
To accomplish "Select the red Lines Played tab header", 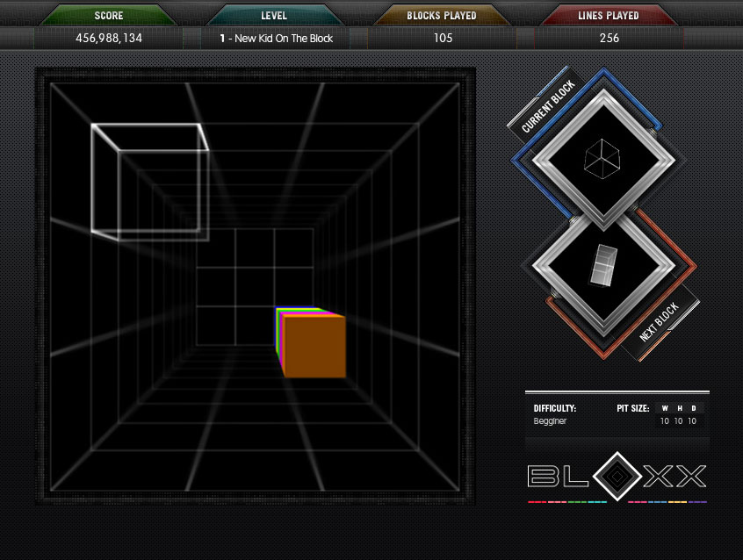I will tap(609, 16).
